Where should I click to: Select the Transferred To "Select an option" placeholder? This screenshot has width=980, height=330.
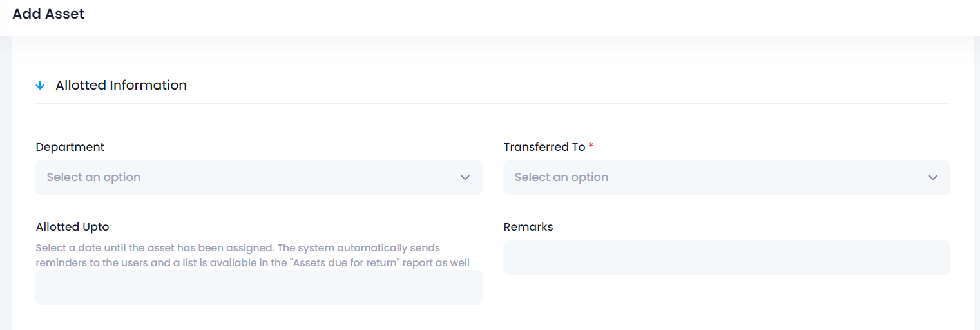[561, 177]
